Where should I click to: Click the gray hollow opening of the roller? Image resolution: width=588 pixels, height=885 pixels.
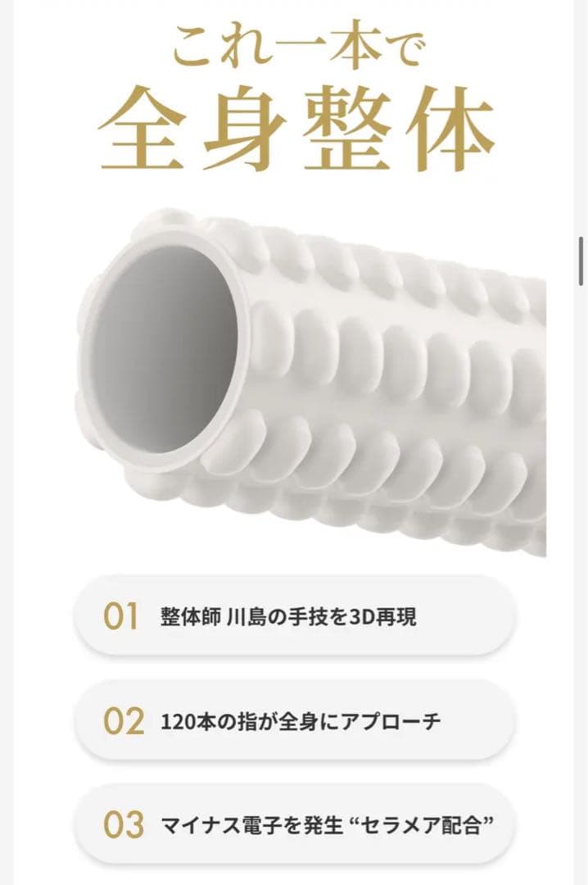pos(165,351)
